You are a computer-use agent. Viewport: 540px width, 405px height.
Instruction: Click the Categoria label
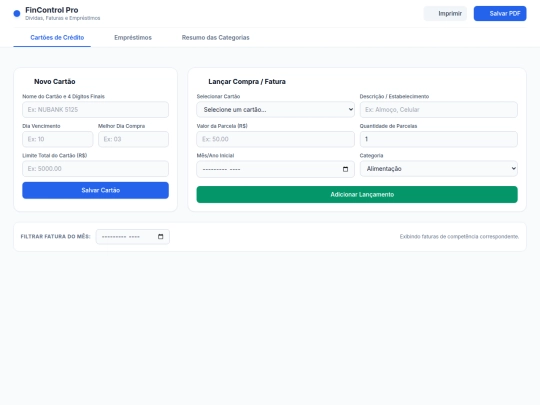[371, 156]
